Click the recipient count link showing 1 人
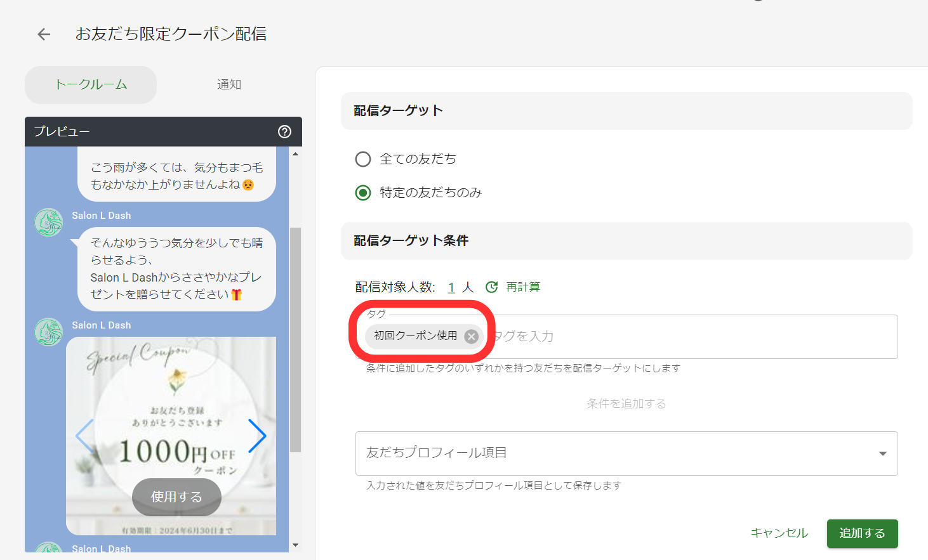 click(x=451, y=287)
